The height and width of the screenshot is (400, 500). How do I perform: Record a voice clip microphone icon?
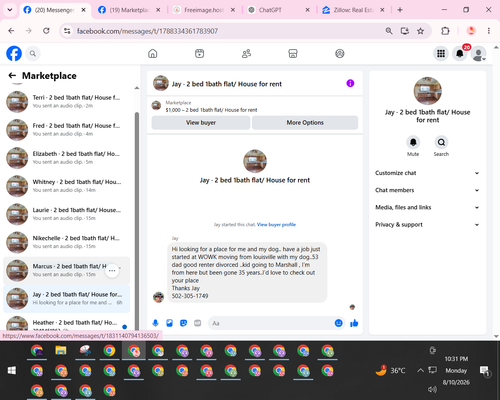[x=155, y=323]
